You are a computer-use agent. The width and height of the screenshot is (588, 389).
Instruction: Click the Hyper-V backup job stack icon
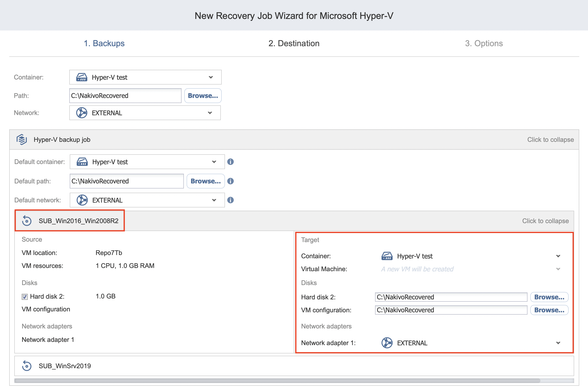pos(22,140)
